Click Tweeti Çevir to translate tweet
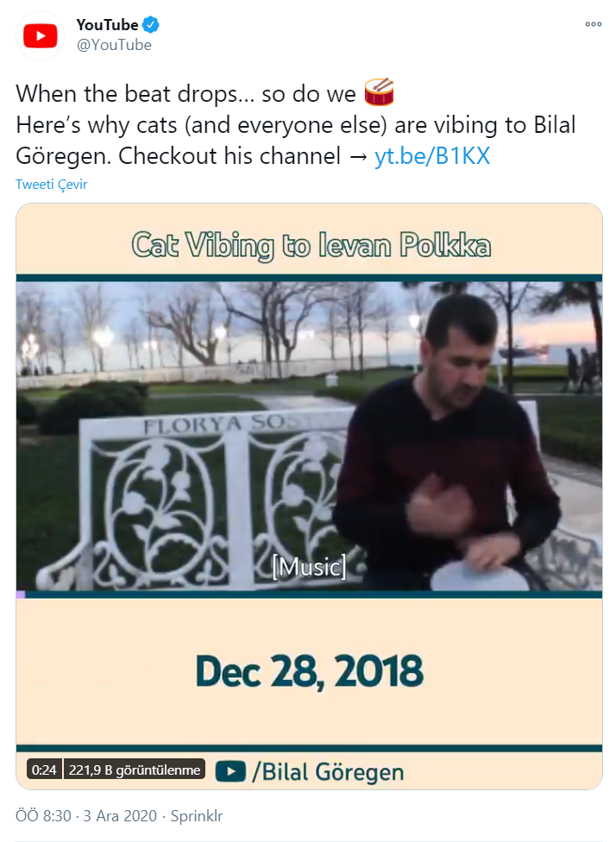 tap(51, 185)
